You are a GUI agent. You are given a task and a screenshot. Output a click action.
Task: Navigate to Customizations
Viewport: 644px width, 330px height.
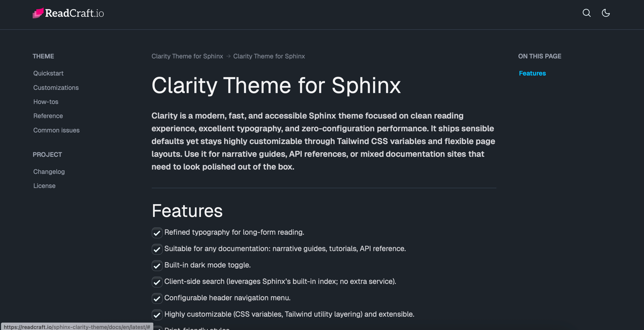pos(56,88)
